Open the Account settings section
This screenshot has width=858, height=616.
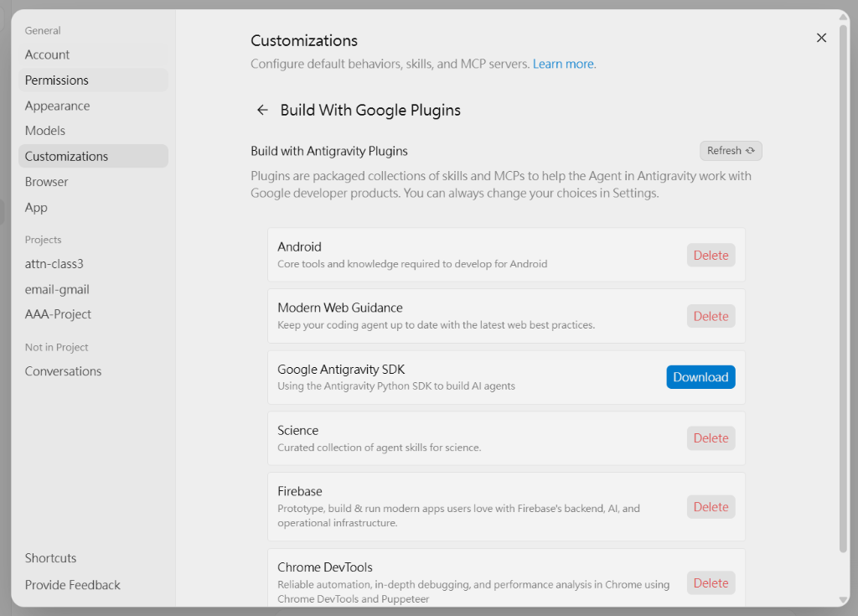[x=93, y=54]
